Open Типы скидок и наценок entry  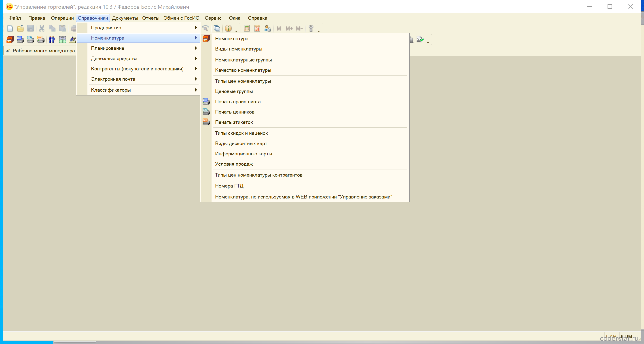click(x=305, y=133)
